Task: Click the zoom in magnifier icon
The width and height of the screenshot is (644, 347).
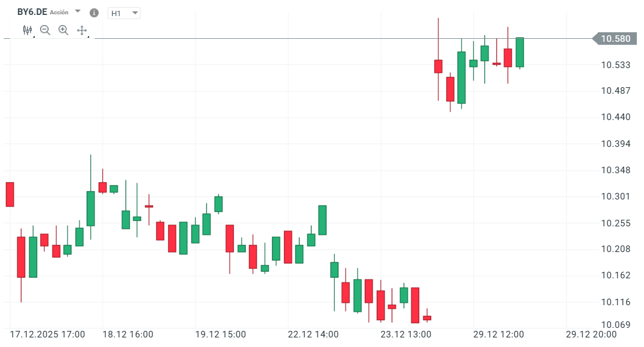Action: click(x=62, y=29)
